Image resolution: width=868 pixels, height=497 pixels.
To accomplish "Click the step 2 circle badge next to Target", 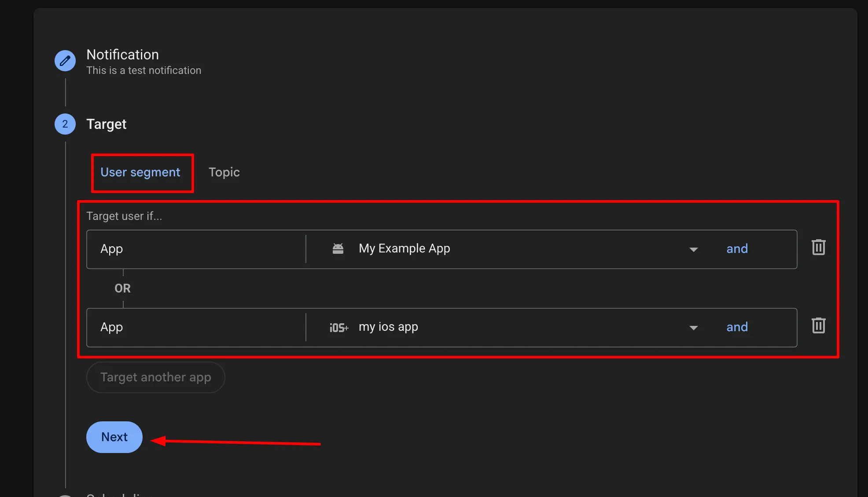I will (65, 124).
